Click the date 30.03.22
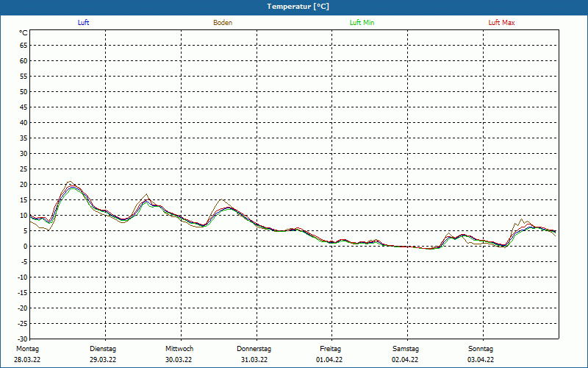This screenshot has height=368, width=588. 179,360
